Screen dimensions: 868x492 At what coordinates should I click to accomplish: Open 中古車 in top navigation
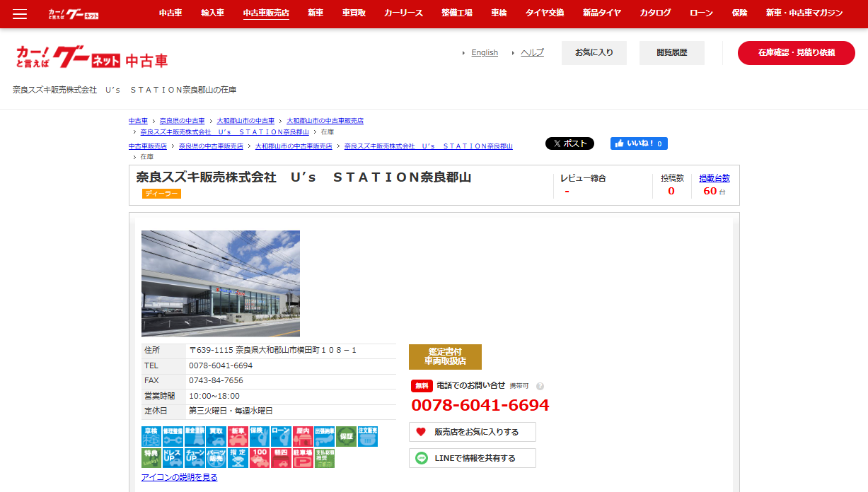[170, 13]
